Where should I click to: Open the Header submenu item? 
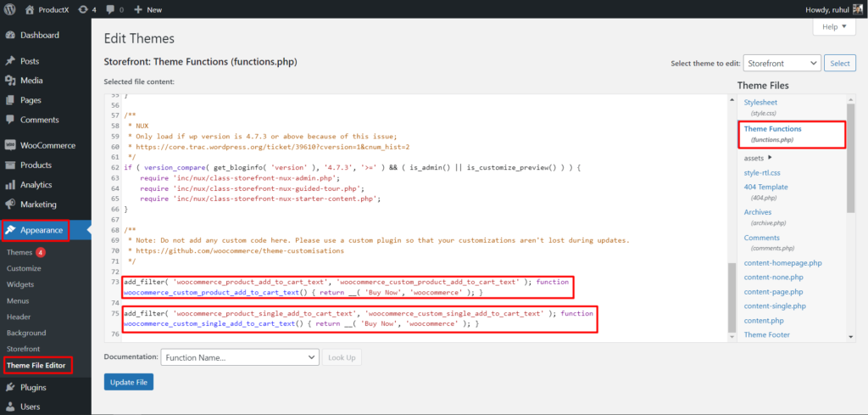(19, 317)
